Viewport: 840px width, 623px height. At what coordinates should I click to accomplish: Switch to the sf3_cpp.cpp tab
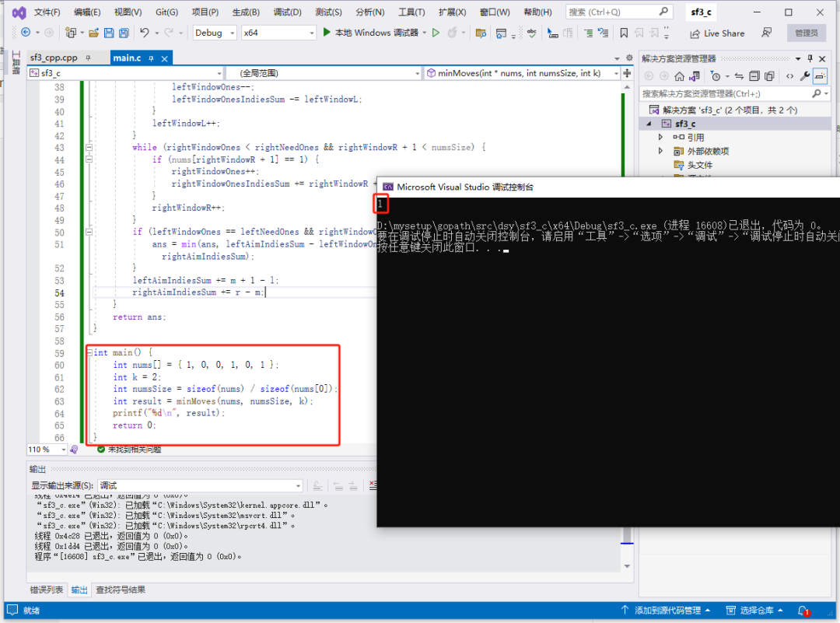[54, 58]
